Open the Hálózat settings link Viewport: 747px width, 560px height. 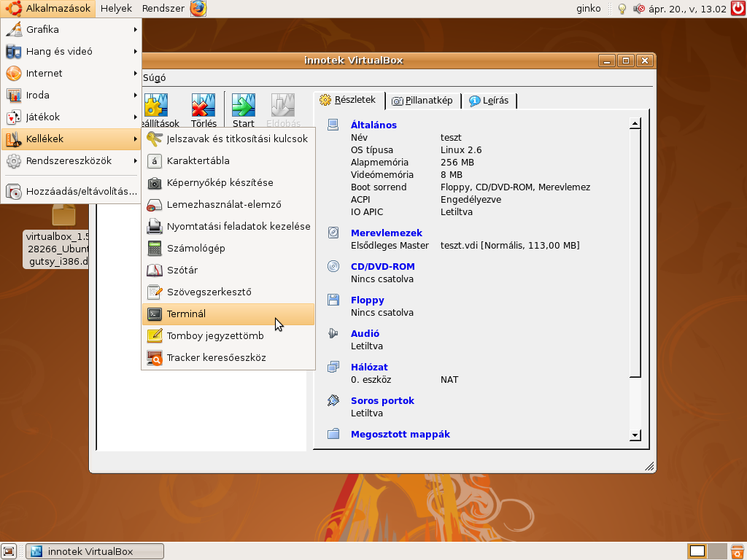point(369,367)
